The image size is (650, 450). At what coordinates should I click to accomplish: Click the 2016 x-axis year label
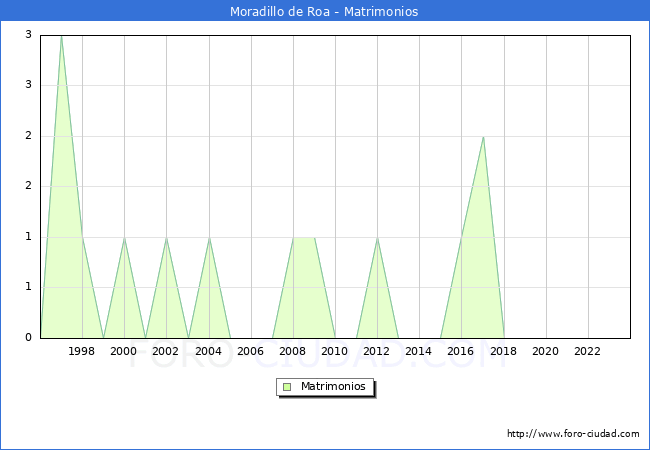click(461, 351)
